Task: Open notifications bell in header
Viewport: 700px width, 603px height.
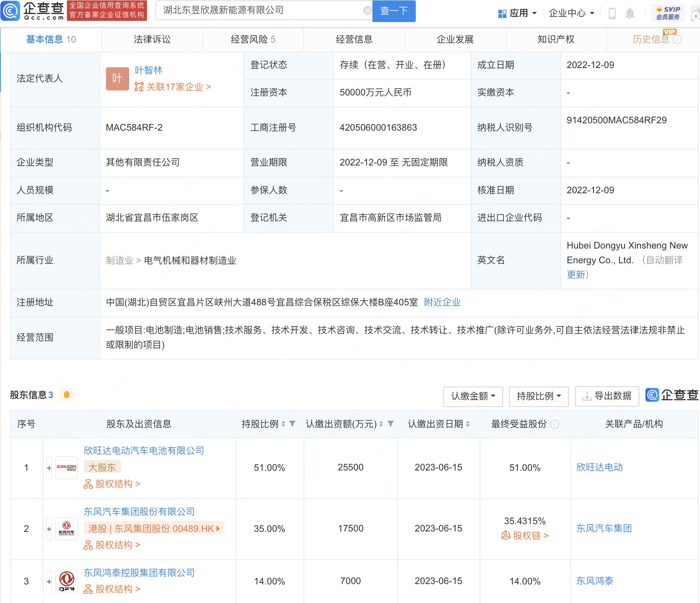Action: (x=630, y=14)
